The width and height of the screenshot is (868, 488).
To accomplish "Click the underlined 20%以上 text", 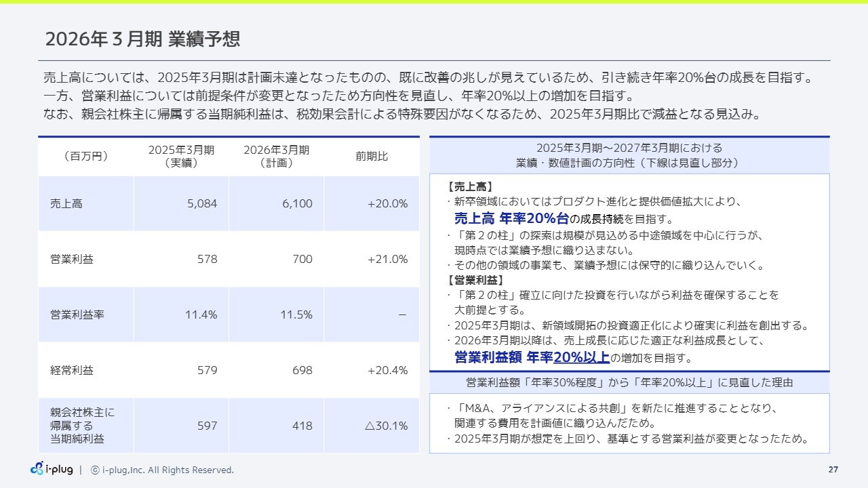I will click(581, 357).
